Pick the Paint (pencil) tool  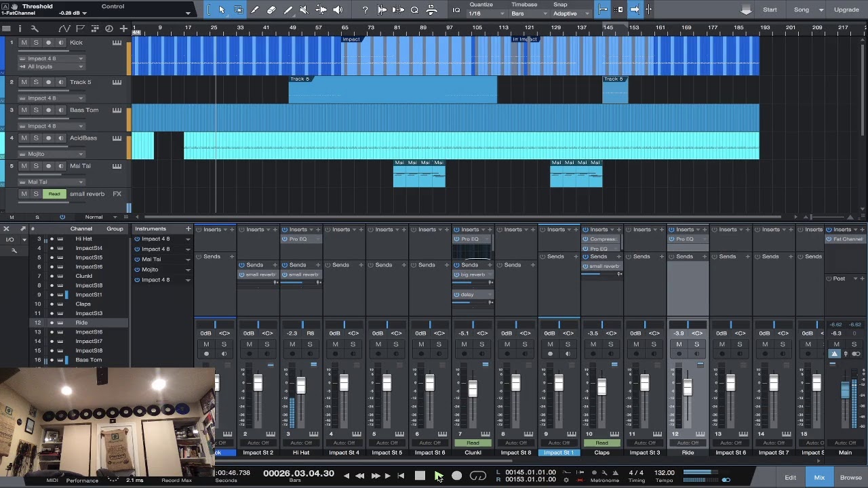click(288, 9)
